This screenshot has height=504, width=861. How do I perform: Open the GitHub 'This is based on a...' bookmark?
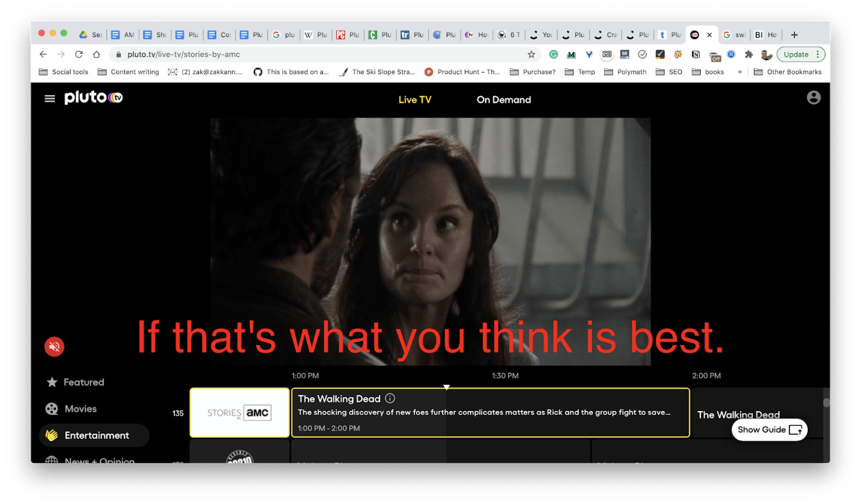pyautogui.click(x=291, y=72)
